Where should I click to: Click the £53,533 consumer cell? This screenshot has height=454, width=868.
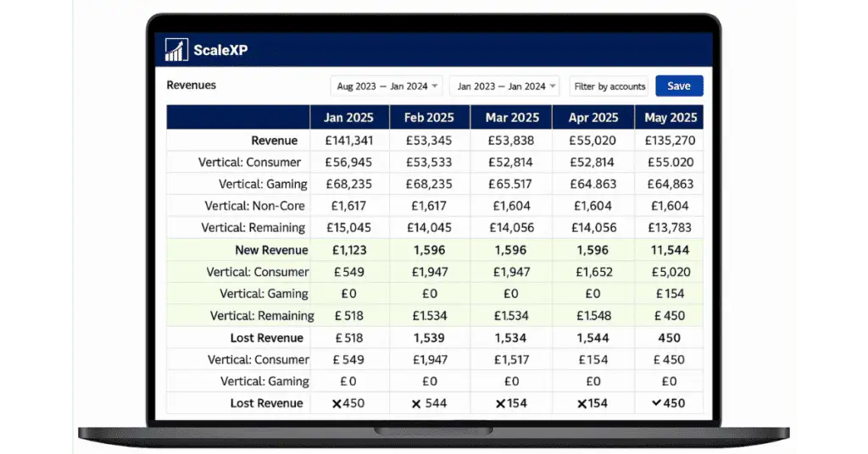click(x=429, y=162)
